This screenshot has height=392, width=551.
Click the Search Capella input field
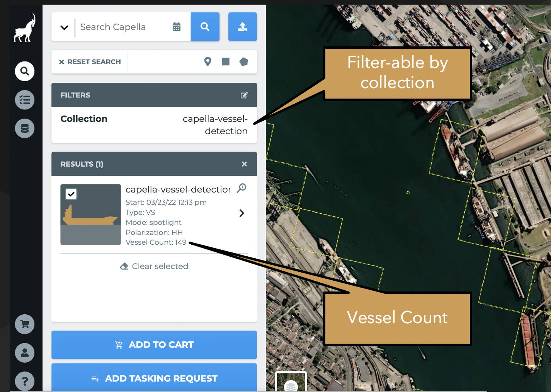click(122, 27)
